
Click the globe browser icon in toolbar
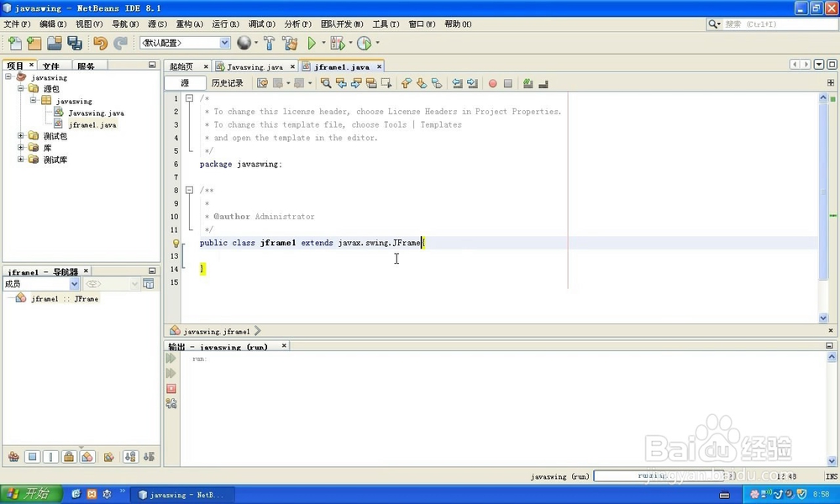coord(244,43)
